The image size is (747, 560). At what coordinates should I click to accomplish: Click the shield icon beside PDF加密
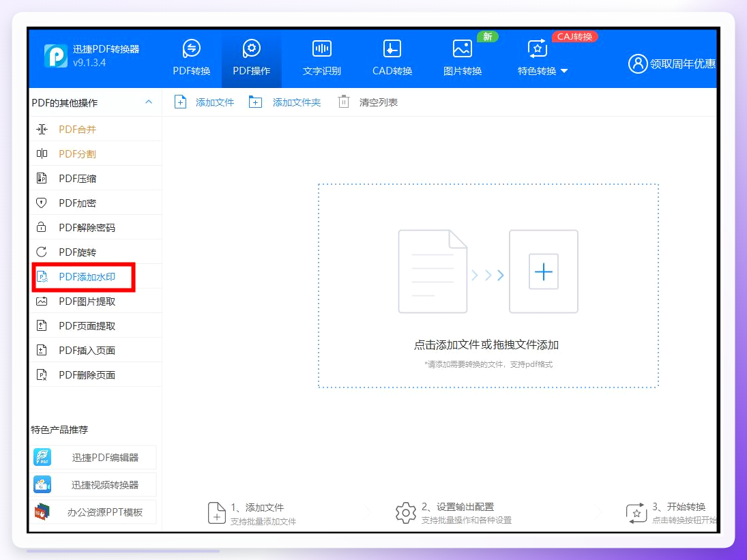42,203
